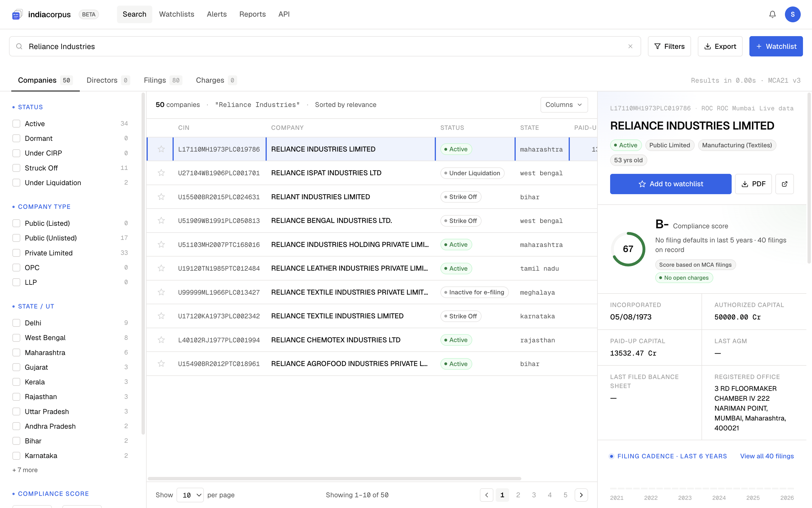This screenshot has height=508, width=812.
Task: Go to previous results page
Action: click(487, 495)
